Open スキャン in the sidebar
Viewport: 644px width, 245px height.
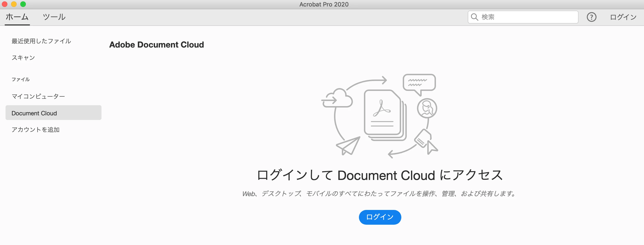coord(23,58)
